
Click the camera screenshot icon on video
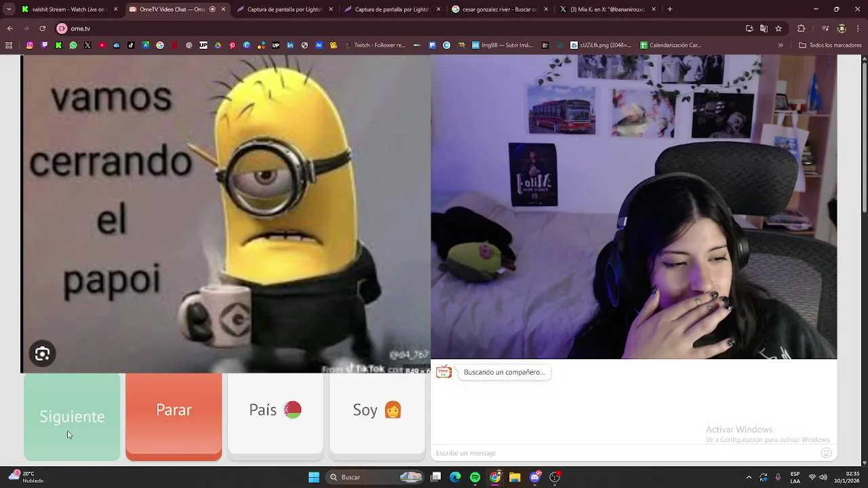(42, 354)
